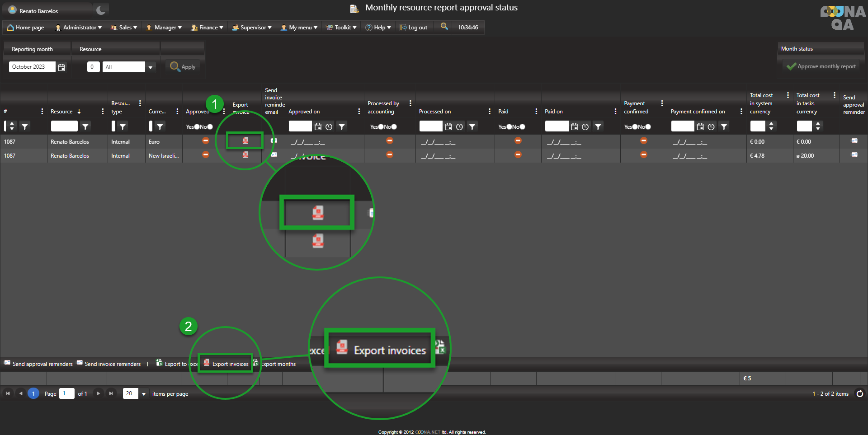868x435 pixels.
Task: Select Yes radio for Approved filter
Action: point(197,127)
